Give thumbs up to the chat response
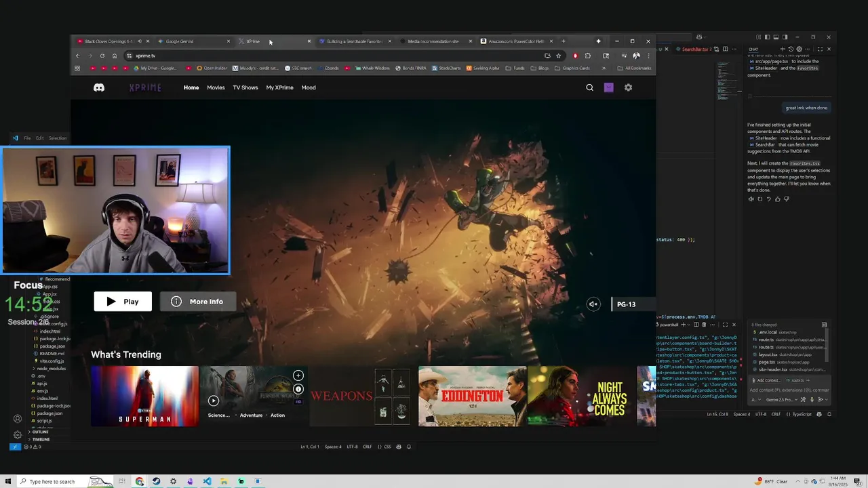The width and height of the screenshot is (868, 488). pos(777,199)
